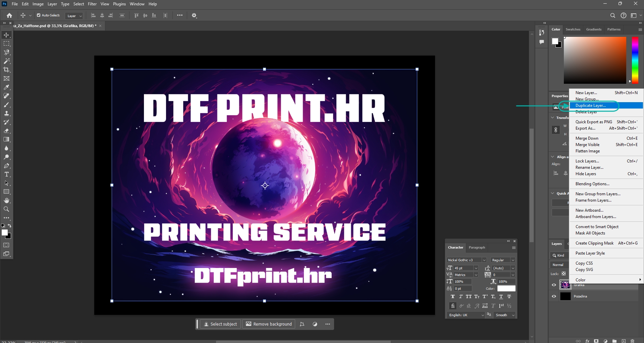Viewport: 644px width, 343px height.
Task: Select the Magic Wand tool
Action: (x=6, y=61)
